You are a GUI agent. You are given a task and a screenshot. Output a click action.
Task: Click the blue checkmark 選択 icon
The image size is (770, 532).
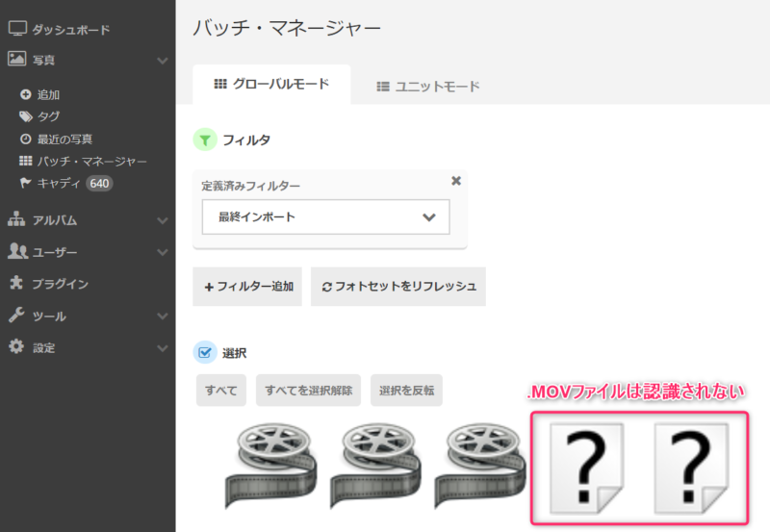205,352
